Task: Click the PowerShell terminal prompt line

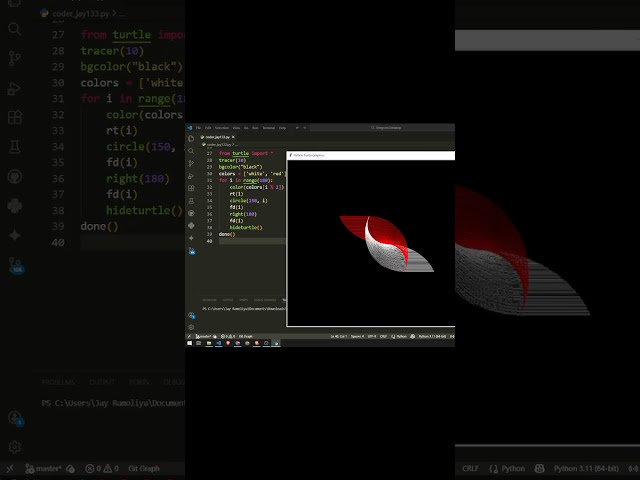Action: [x=244, y=309]
